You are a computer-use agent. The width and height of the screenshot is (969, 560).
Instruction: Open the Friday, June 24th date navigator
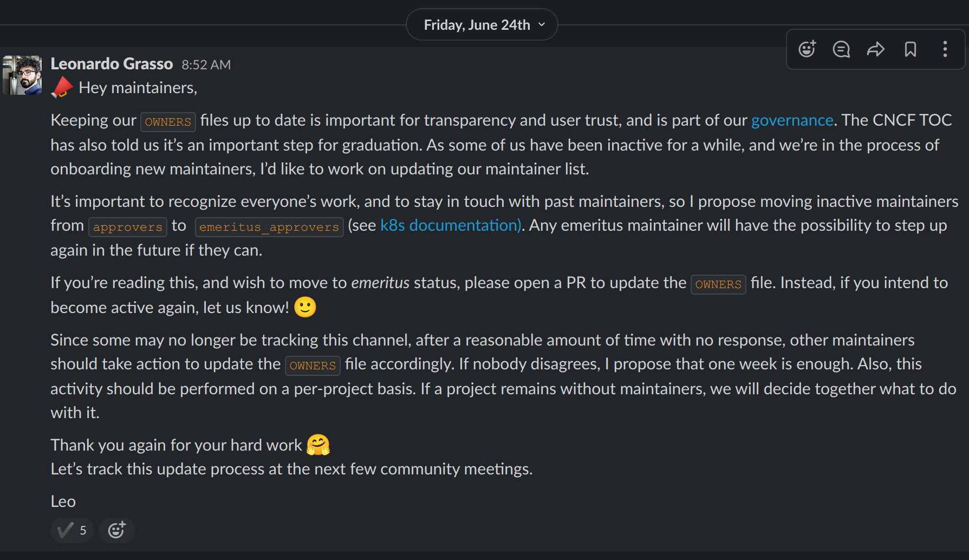pyautogui.click(x=482, y=24)
